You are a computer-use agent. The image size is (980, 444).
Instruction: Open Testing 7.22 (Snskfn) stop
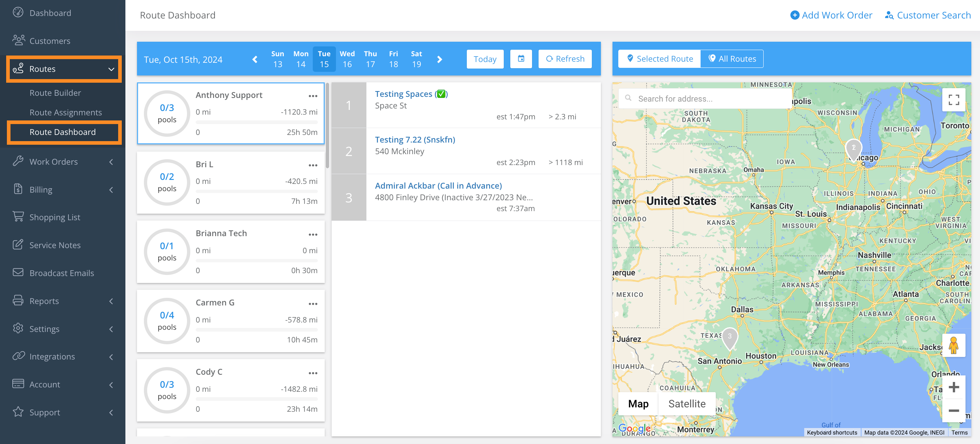(x=415, y=140)
